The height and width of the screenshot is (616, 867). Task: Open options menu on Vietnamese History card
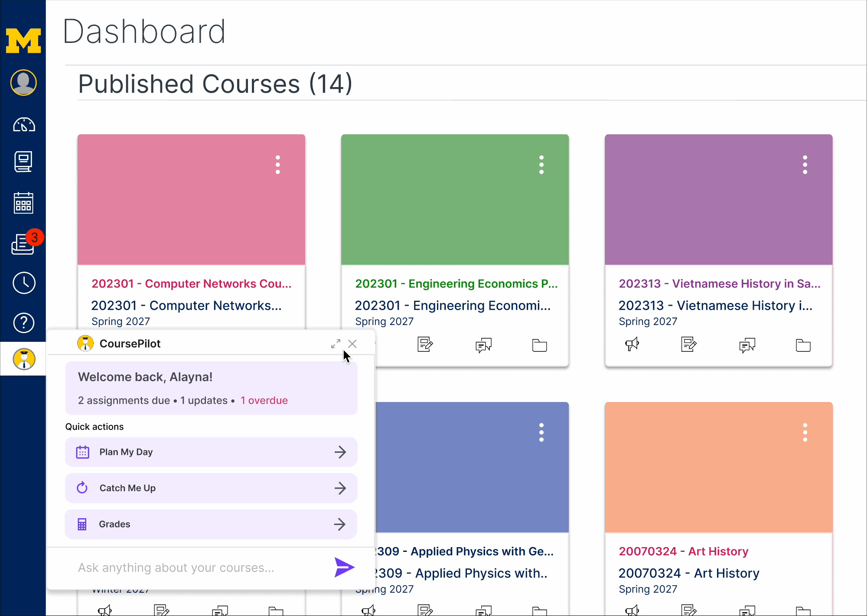pos(805,165)
